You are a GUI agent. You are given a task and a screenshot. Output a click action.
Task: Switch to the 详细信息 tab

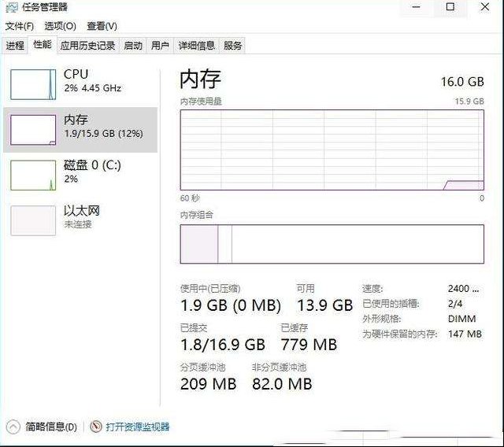click(x=196, y=46)
